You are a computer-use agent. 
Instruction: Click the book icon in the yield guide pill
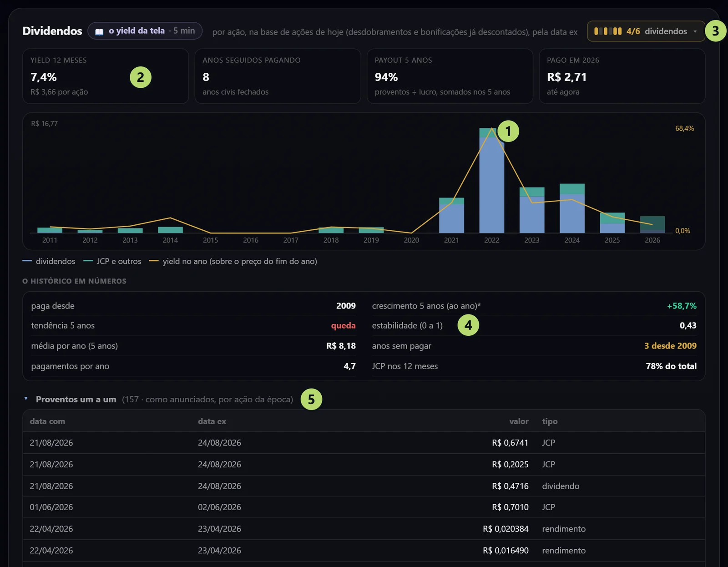click(99, 31)
